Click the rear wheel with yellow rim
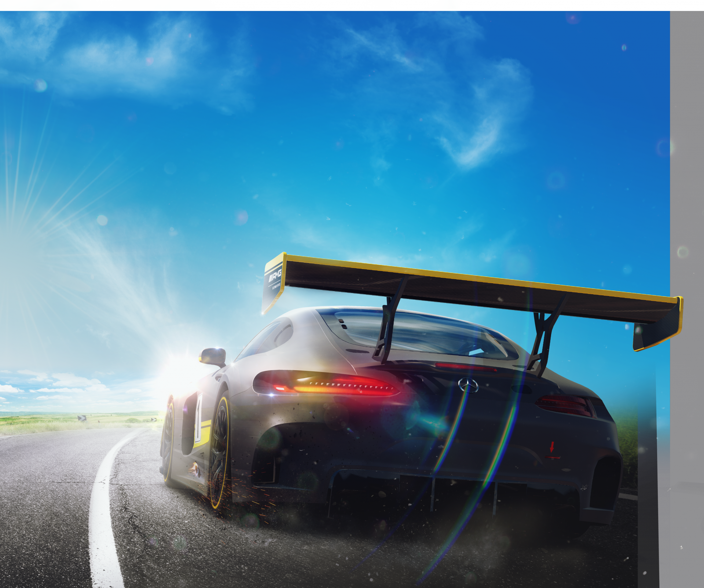 220,453
